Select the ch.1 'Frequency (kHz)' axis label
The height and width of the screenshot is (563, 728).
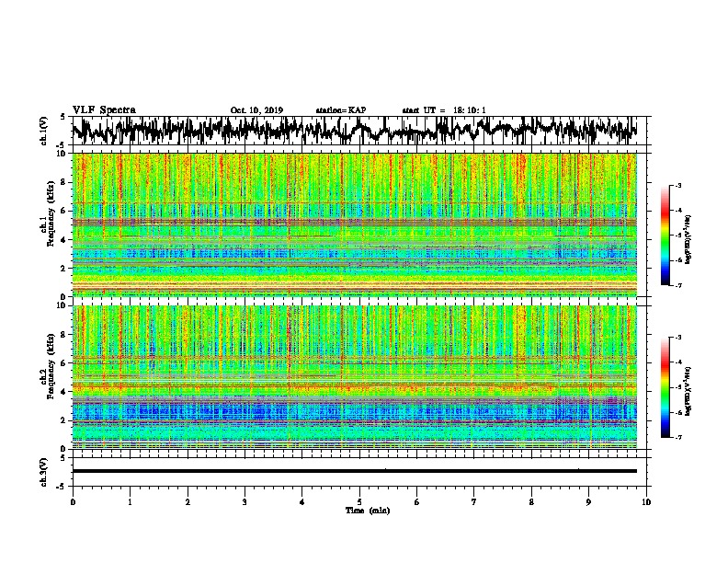click(x=51, y=214)
